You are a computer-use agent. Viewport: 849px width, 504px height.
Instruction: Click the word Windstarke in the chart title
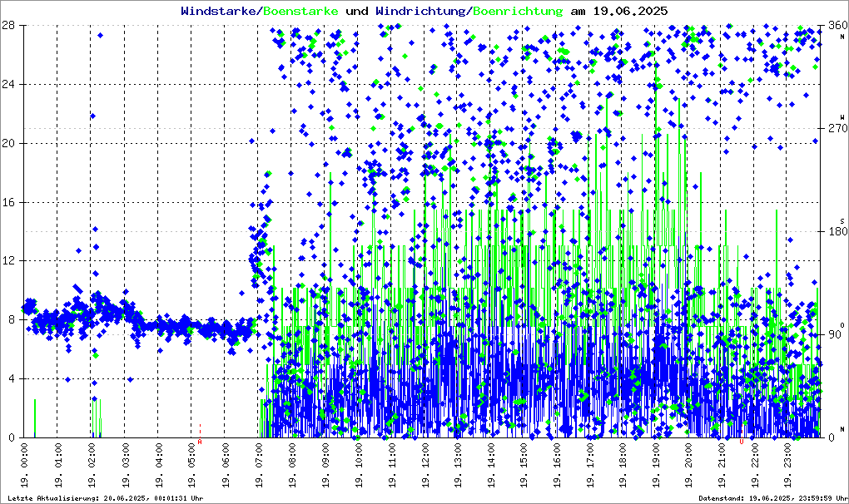(218, 11)
